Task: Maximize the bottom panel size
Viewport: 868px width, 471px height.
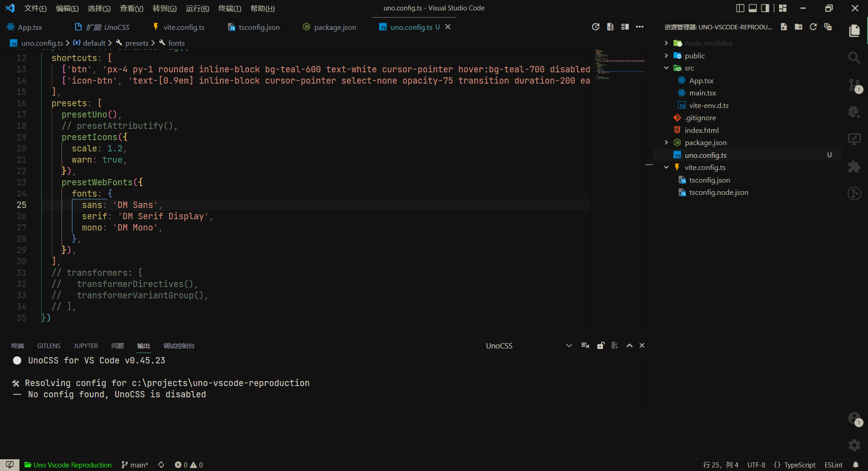Action: point(629,346)
